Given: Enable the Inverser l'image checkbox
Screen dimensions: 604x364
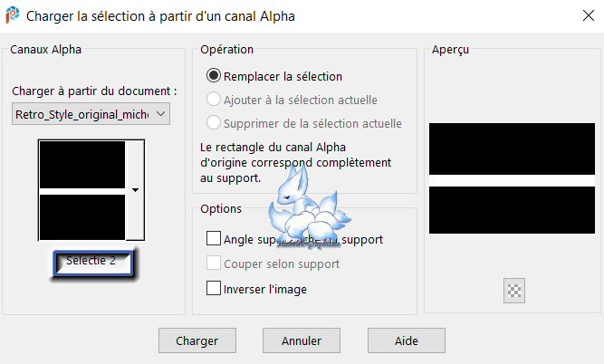Looking at the screenshot, I should pyautogui.click(x=214, y=289).
